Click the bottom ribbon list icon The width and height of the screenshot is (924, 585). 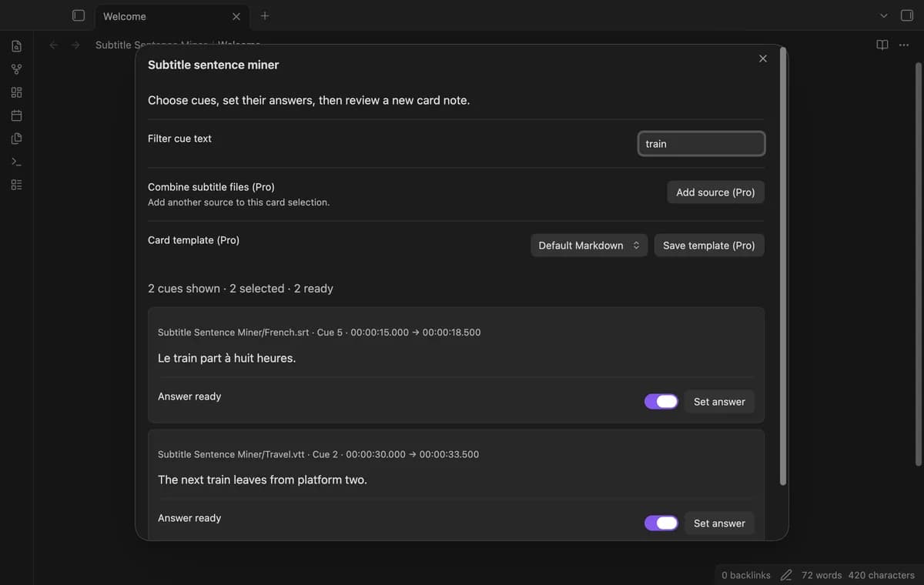pos(16,185)
